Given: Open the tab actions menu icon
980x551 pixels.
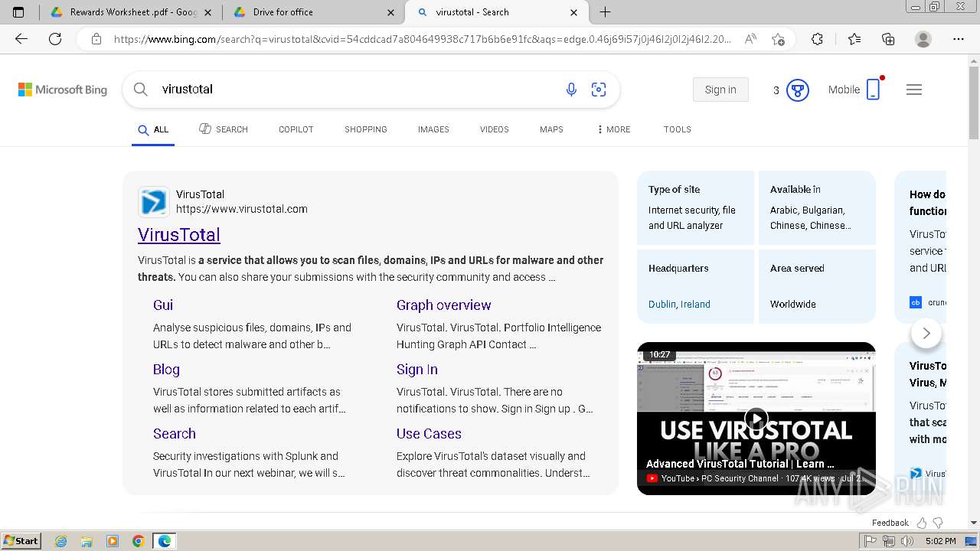Looking at the screenshot, I should 18,12.
